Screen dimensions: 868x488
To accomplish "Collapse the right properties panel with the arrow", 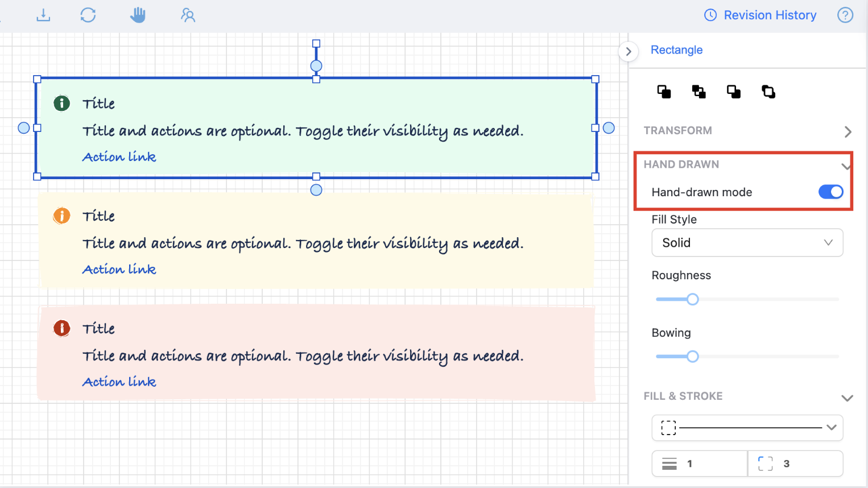I will click(x=628, y=51).
